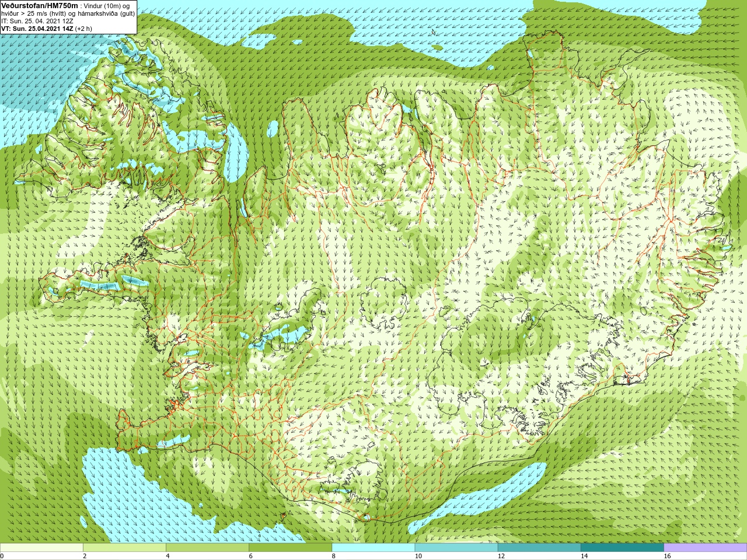
Task: Select the medium green 4–6 legend swatch
Action: coord(207,548)
